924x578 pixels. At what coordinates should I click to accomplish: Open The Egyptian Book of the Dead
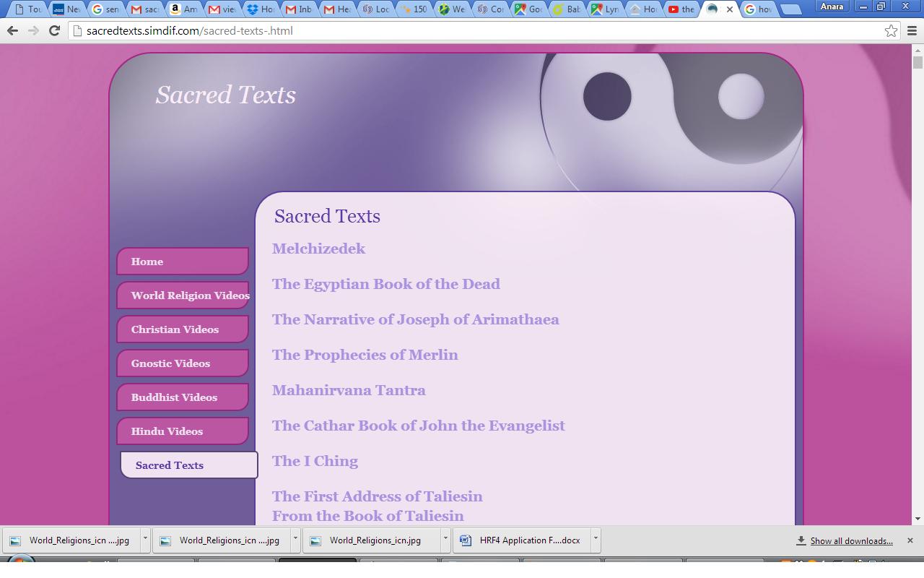coord(385,284)
